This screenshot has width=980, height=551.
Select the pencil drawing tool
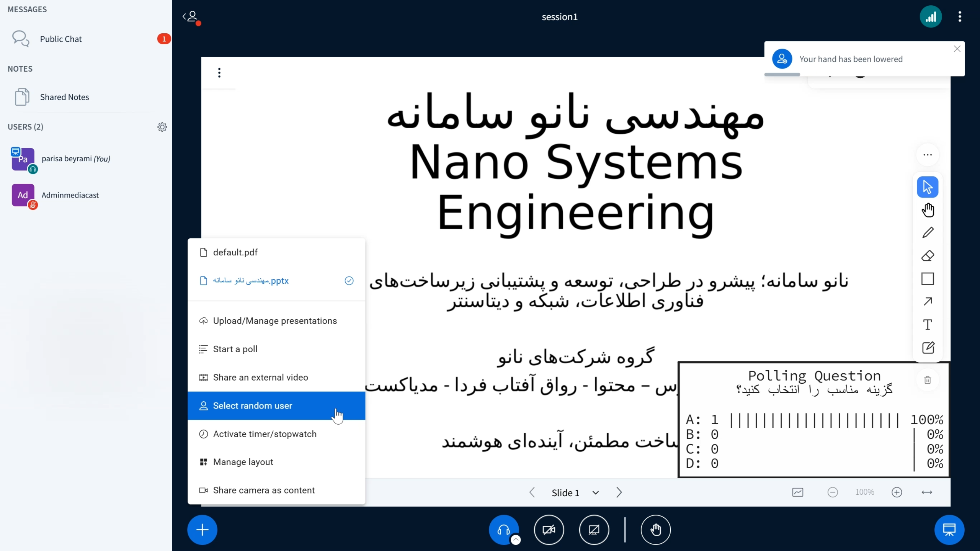pos(928,233)
